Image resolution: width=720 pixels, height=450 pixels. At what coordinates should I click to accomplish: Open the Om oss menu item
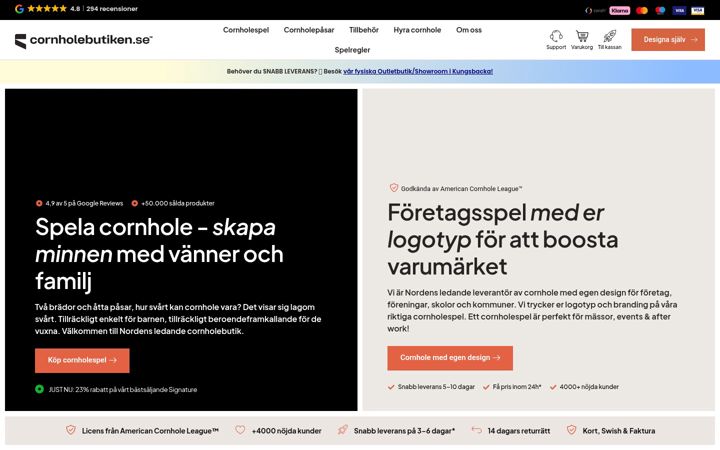tap(469, 30)
